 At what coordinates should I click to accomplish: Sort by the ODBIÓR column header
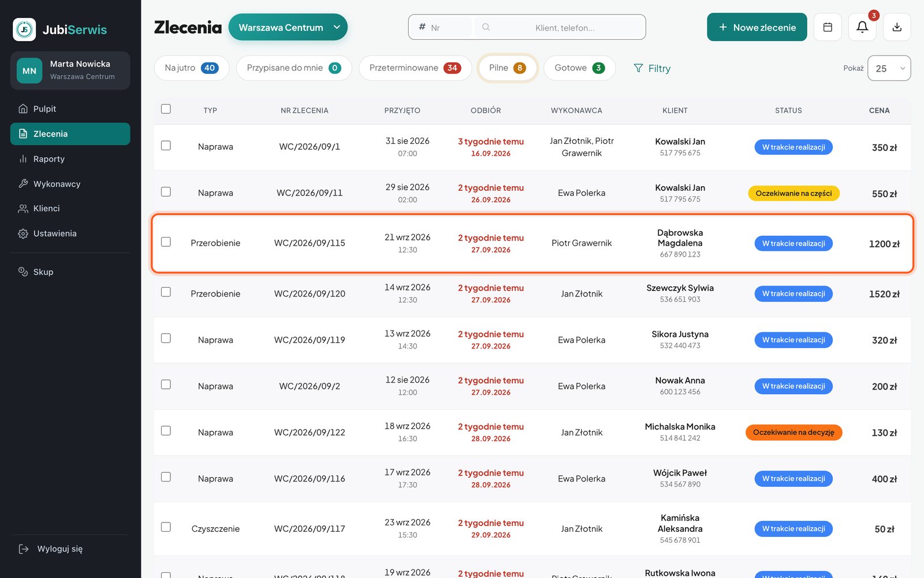[486, 110]
